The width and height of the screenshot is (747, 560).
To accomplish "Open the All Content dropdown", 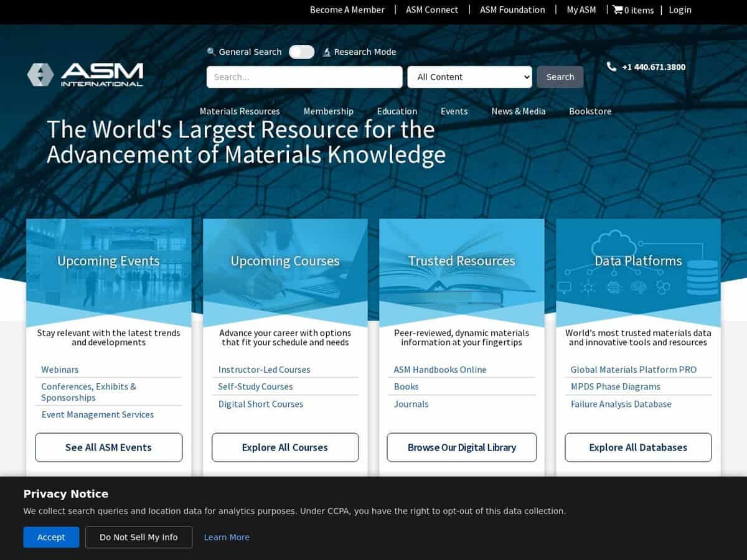I will click(469, 77).
